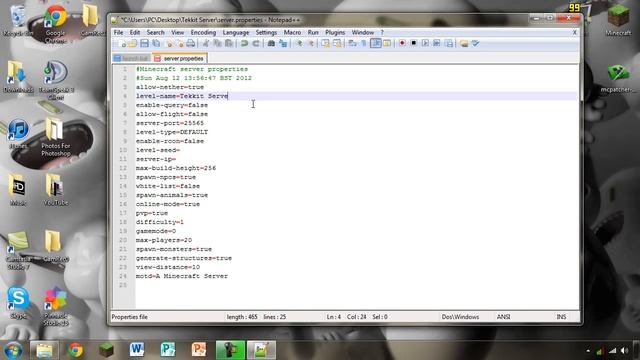Click the line 'online-mode=true'
640x360 pixels.
[x=168, y=204]
